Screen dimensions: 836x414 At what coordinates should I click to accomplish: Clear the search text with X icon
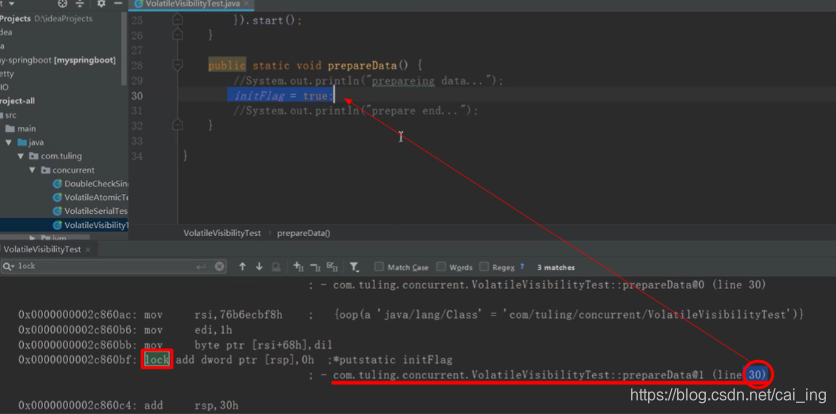pyautogui.click(x=220, y=266)
